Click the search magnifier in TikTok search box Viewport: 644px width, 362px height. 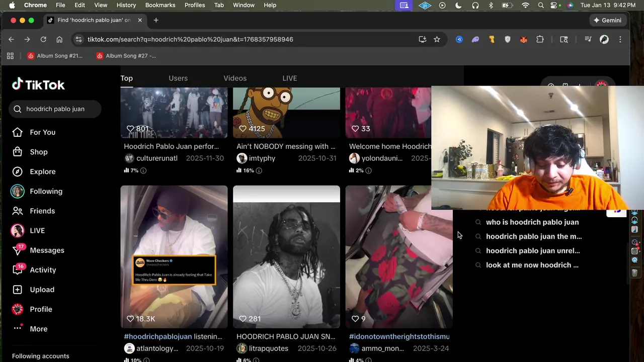point(18,109)
